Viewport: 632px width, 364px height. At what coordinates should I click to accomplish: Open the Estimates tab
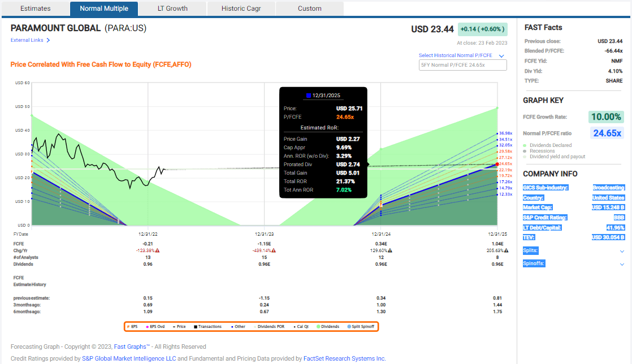36,8
